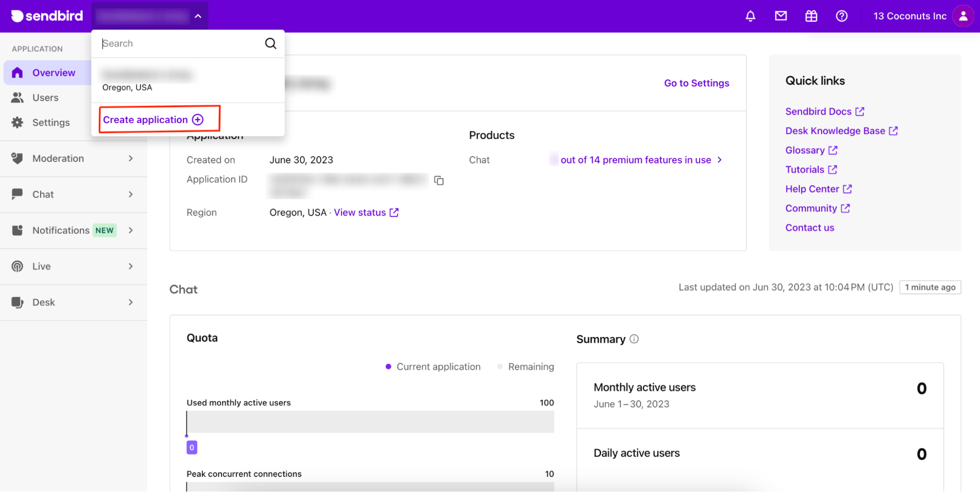Click the gift icon in the header
This screenshot has width=980, height=492.
(x=811, y=16)
